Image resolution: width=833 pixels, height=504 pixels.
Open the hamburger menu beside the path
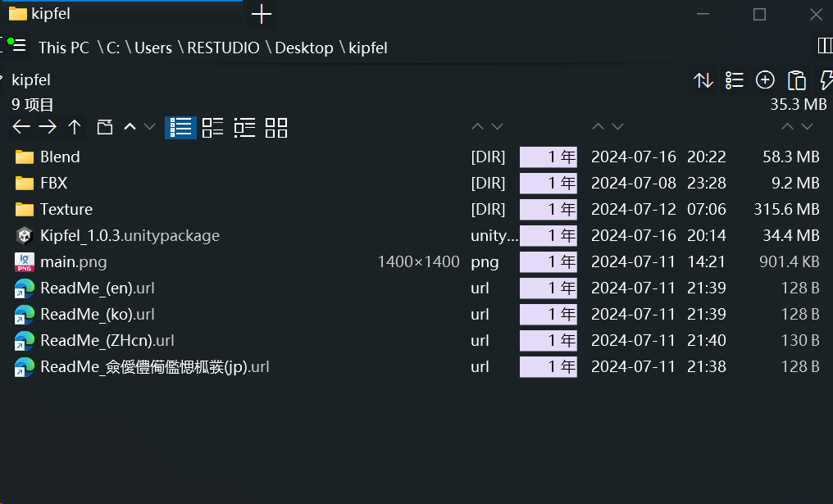coord(20,47)
